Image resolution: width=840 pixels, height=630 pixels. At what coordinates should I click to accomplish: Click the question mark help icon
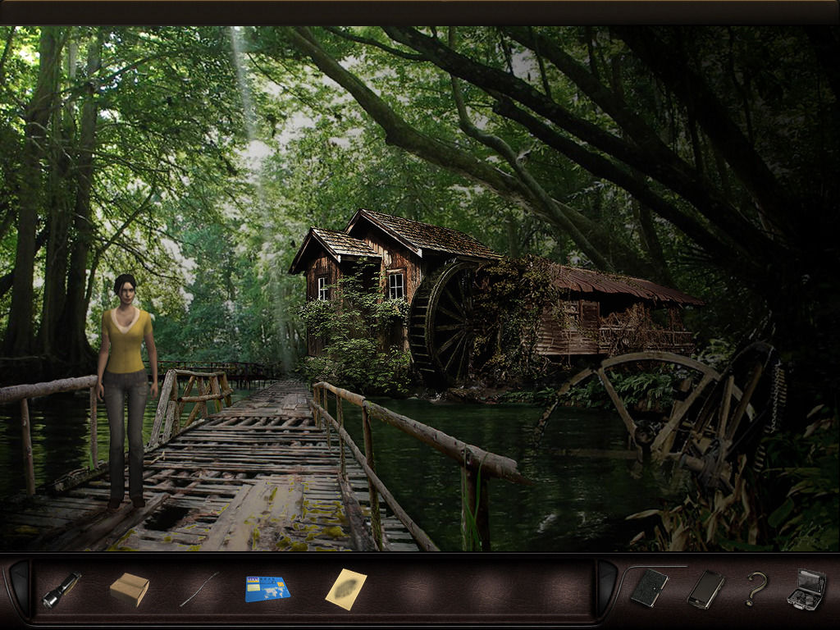756,588
